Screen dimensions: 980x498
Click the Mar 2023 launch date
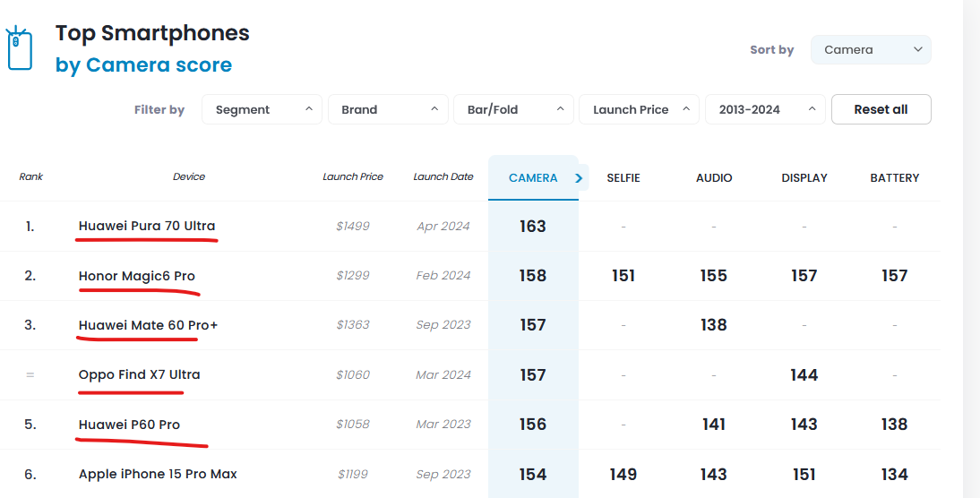pyautogui.click(x=443, y=425)
